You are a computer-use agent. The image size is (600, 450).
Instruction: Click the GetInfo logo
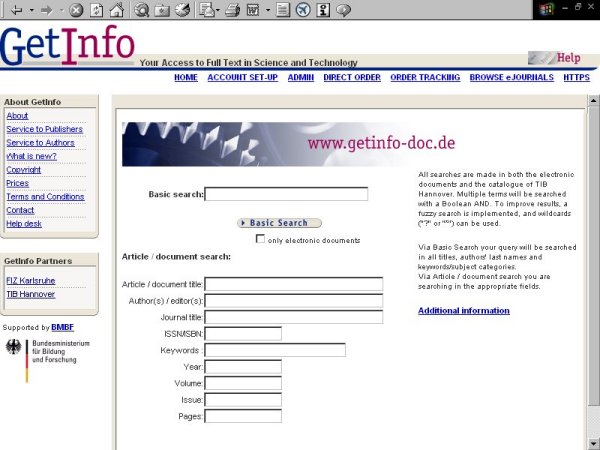click(x=67, y=45)
